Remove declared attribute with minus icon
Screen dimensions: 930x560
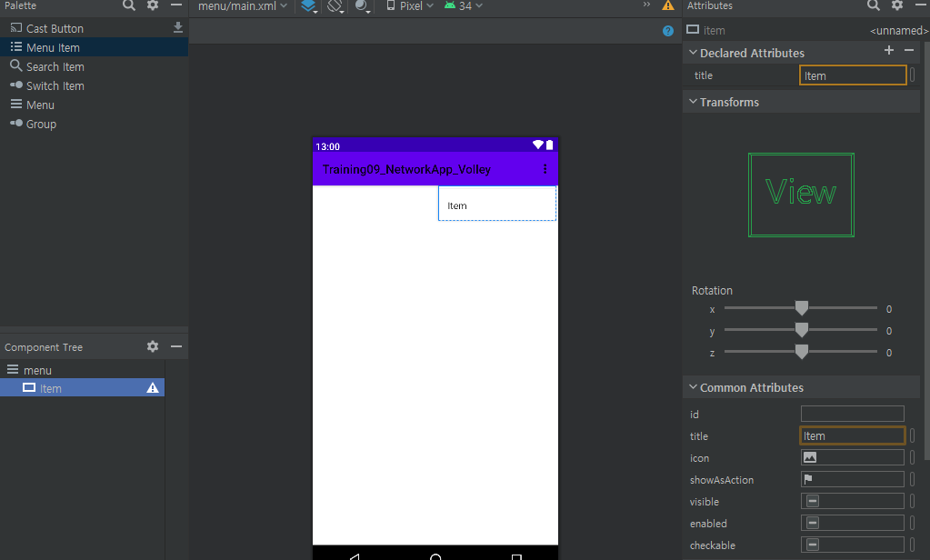coord(909,50)
